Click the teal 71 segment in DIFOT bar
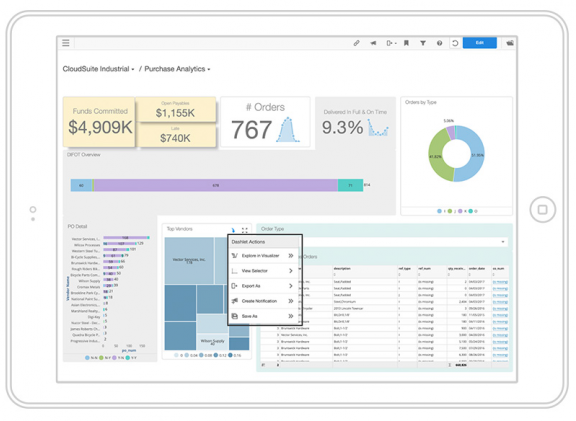Image resolution: width=576 pixels, height=421 pixels. click(x=350, y=185)
